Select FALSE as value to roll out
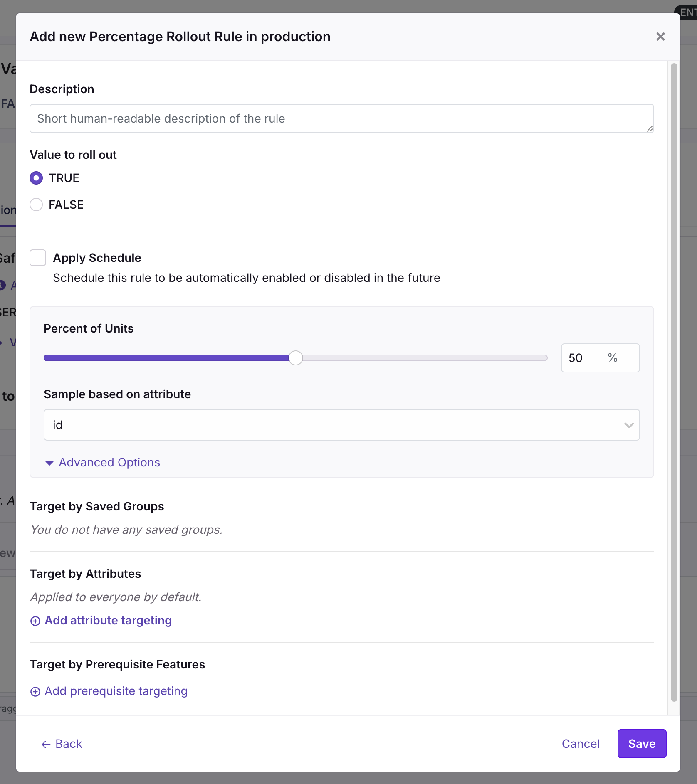The height and width of the screenshot is (784, 697). (x=36, y=205)
